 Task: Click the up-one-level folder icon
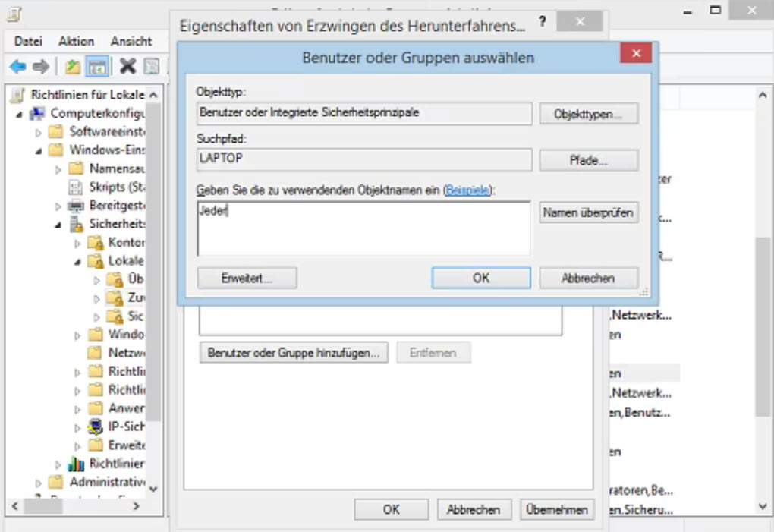(x=73, y=67)
